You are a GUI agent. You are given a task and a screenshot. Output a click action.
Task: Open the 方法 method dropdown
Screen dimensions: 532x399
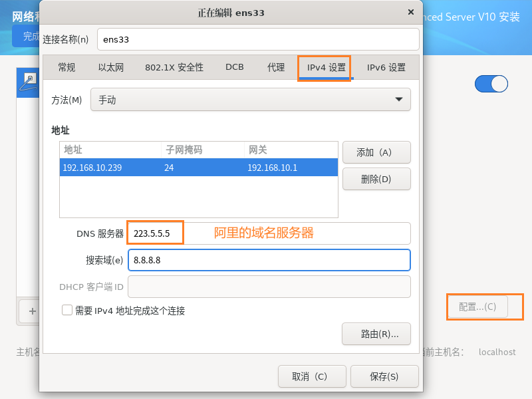pyautogui.click(x=250, y=100)
